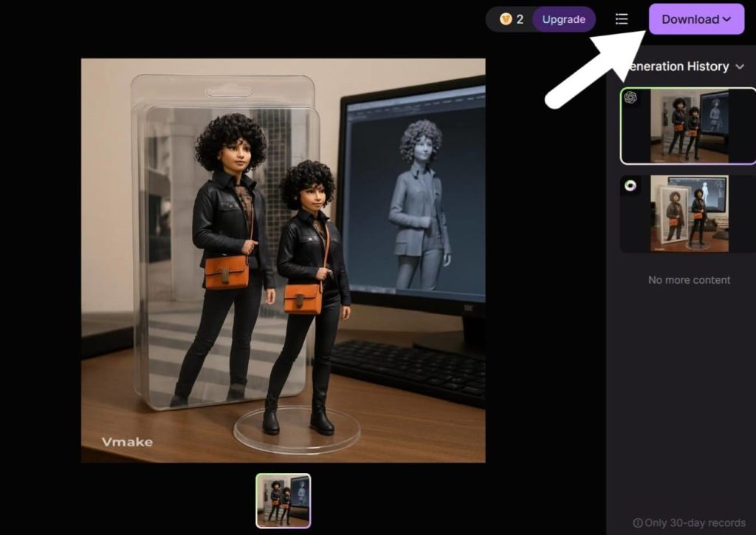
Task: Click the ChatGPT logo on first history item
Action: coord(630,98)
